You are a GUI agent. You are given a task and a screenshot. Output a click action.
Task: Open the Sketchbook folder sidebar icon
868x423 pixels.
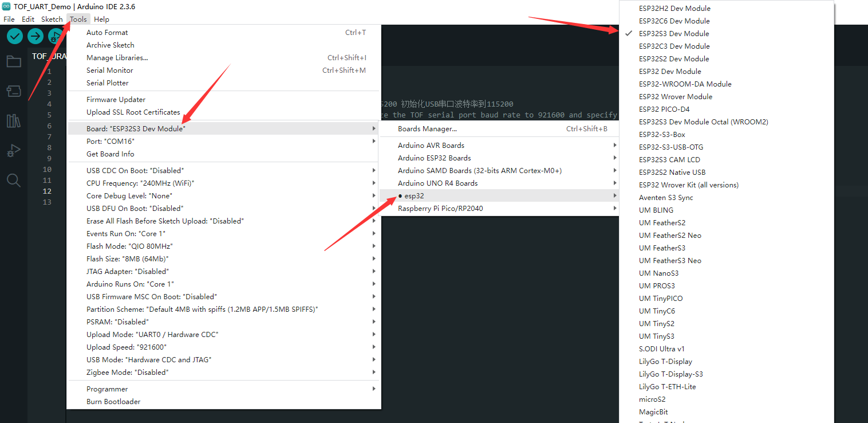[14, 62]
